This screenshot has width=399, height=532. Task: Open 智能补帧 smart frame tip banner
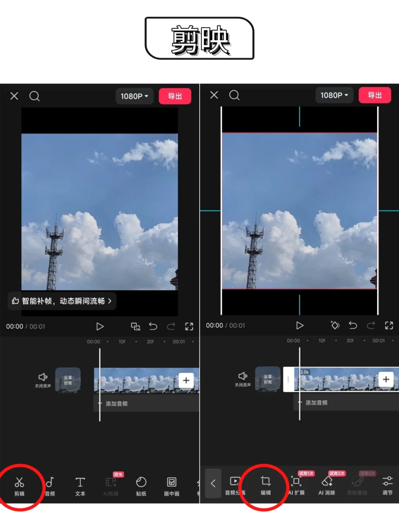pos(62,301)
